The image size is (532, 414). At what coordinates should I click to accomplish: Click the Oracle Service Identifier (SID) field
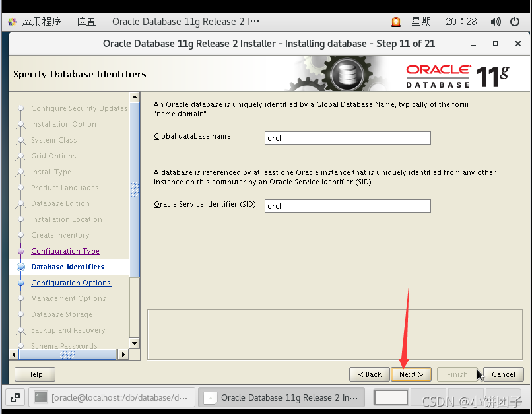pyautogui.click(x=347, y=206)
